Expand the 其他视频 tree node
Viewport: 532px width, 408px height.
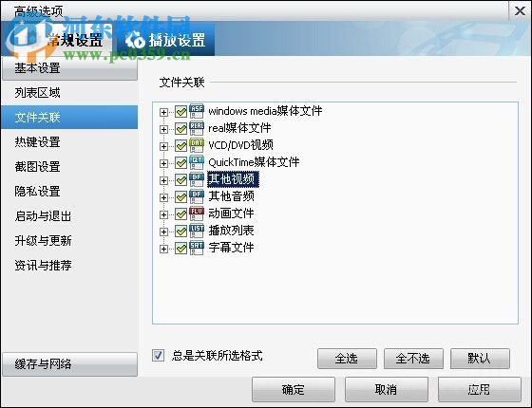click(x=163, y=180)
